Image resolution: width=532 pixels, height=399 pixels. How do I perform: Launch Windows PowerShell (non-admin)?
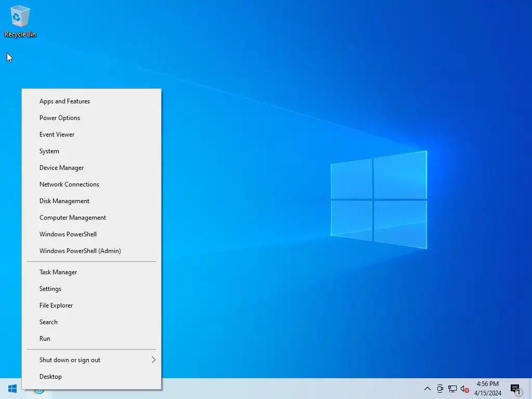coord(91,234)
